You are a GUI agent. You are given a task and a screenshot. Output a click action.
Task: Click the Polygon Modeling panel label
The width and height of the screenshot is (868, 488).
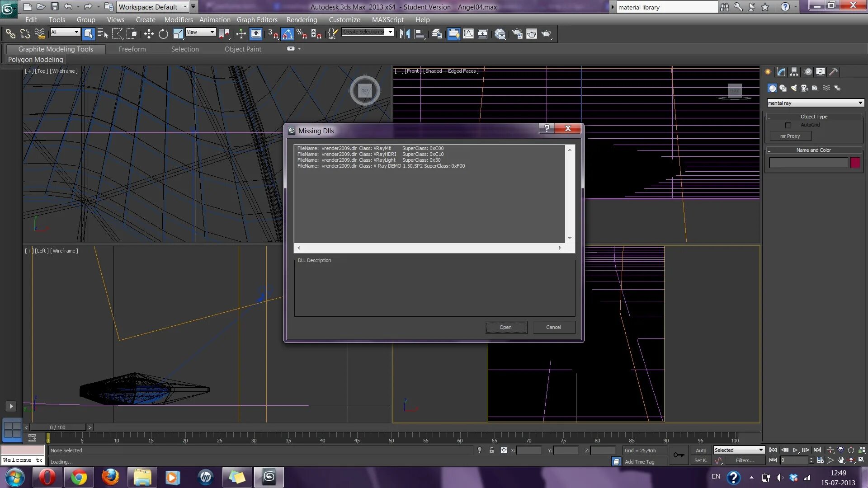click(x=36, y=60)
